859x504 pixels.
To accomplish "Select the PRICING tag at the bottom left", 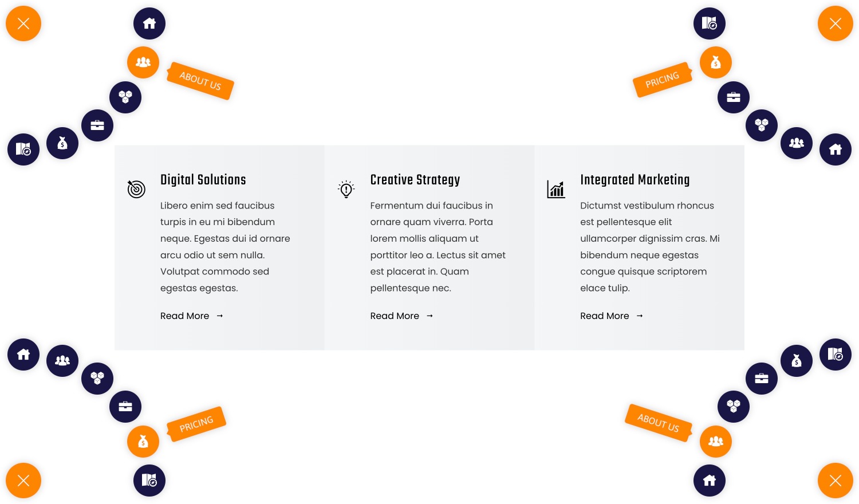I will (196, 424).
